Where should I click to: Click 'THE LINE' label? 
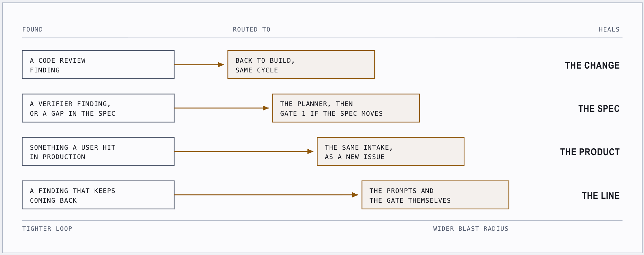tap(601, 195)
